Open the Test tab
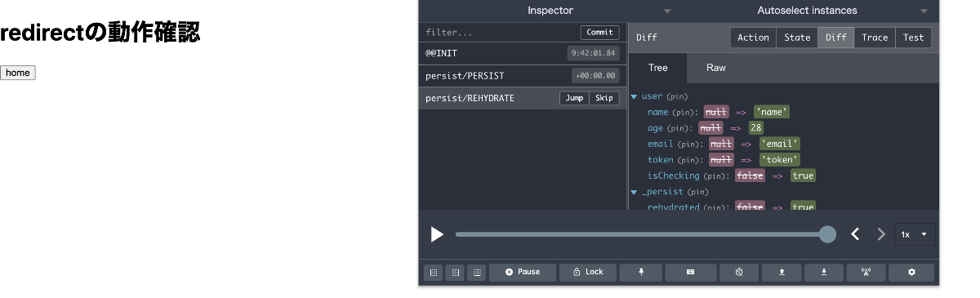This screenshot has height=298, width=980. coord(913,38)
